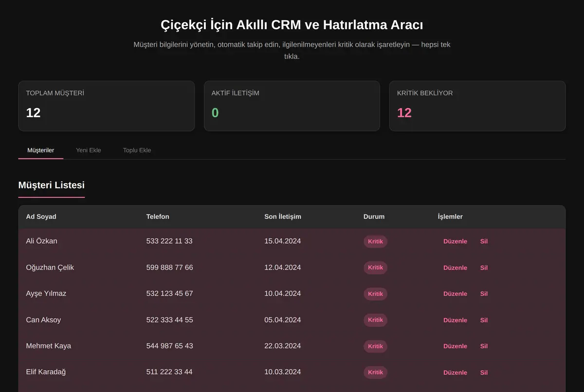
Task: Select the name Can Aksoy
Action: coord(43,320)
